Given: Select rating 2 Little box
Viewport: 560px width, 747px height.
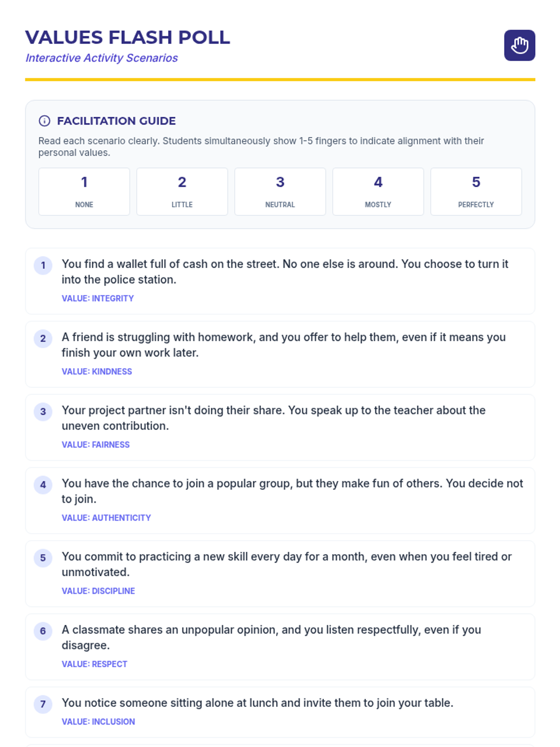Looking at the screenshot, I should (x=182, y=191).
